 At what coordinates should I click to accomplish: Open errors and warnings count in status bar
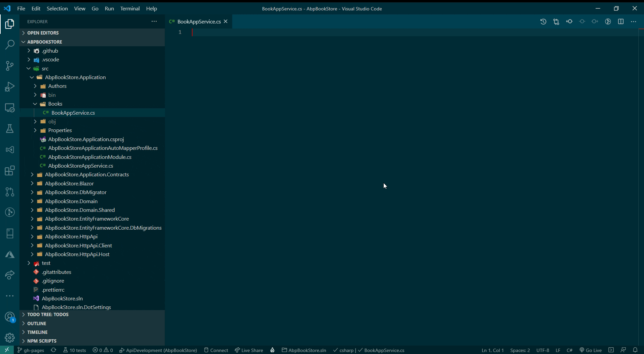point(103,350)
